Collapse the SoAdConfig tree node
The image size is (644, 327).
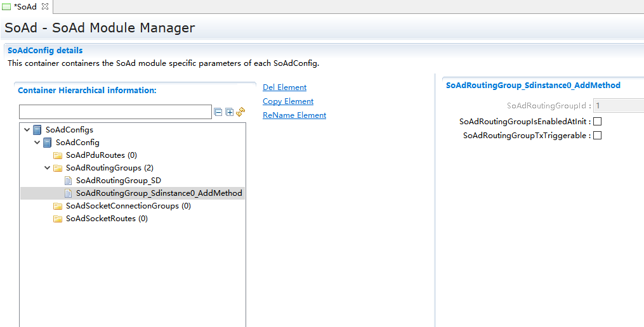(x=37, y=143)
